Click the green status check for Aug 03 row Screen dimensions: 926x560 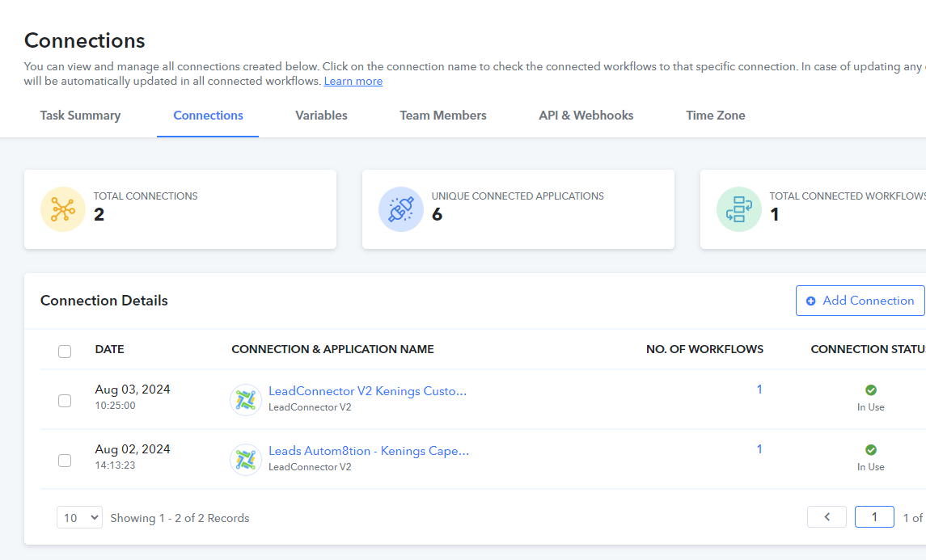870,390
